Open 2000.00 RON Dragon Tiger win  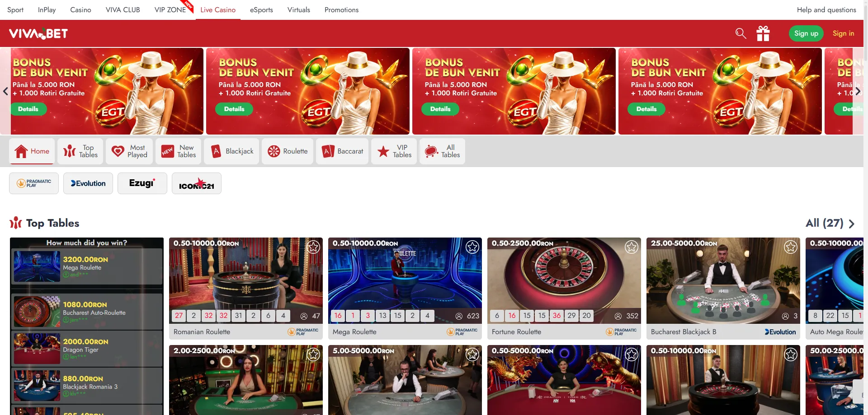pos(87,349)
